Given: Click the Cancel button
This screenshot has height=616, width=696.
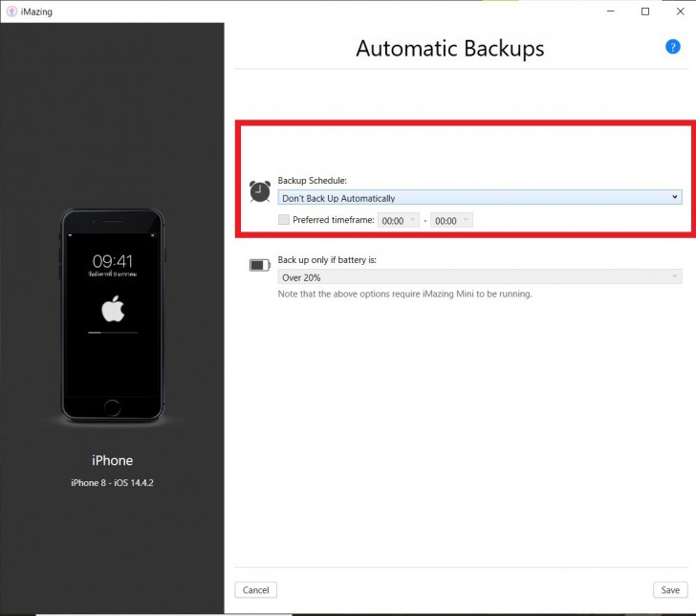Looking at the screenshot, I should pos(255,590).
